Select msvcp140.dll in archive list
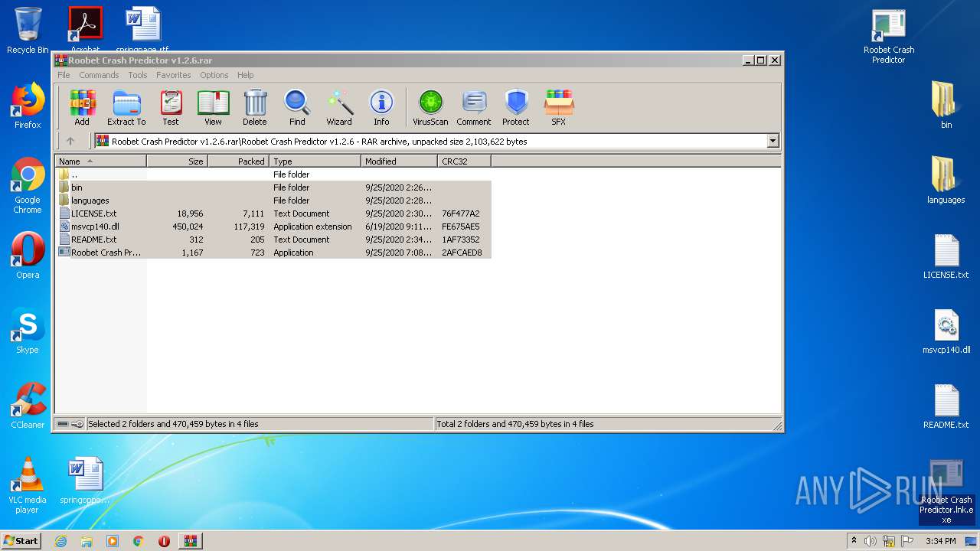980x551 pixels. tap(273, 227)
